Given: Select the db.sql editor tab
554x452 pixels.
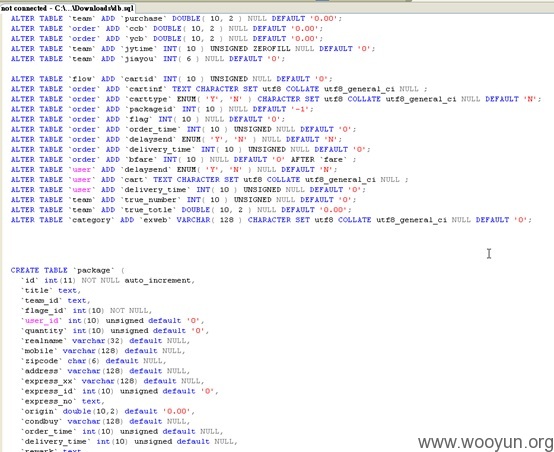Looking at the screenshot, I should (x=67, y=8).
